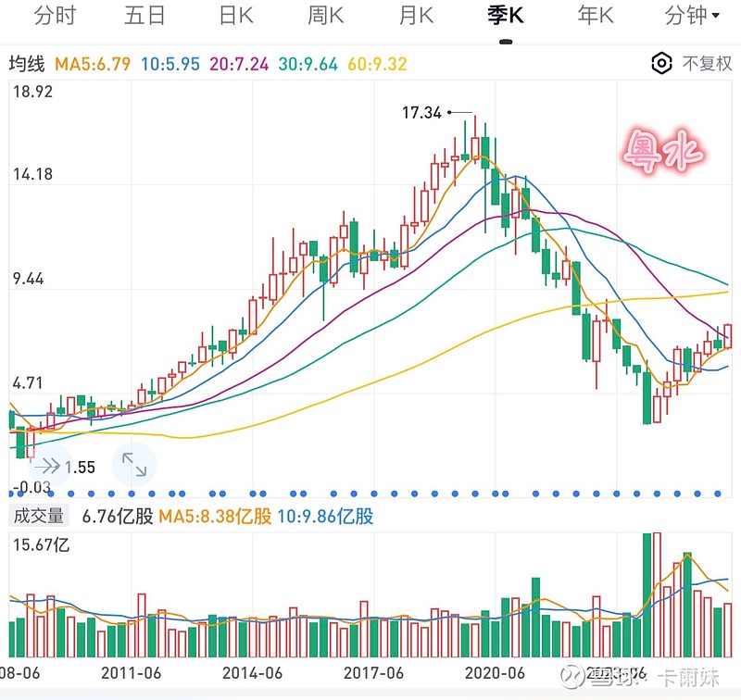Image resolution: width=741 pixels, height=700 pixels.
Task: Click the 成交量 indicator label
Action: (37, 517)
